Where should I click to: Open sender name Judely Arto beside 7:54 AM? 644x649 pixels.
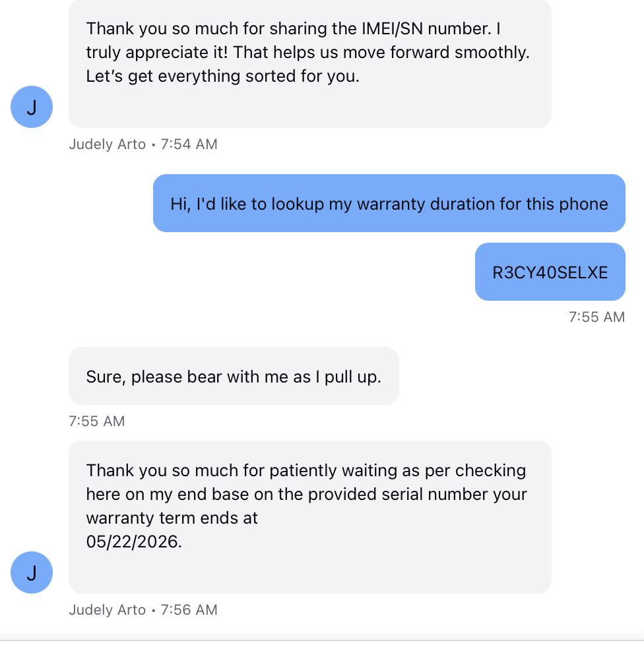click(x=107, y=144)
